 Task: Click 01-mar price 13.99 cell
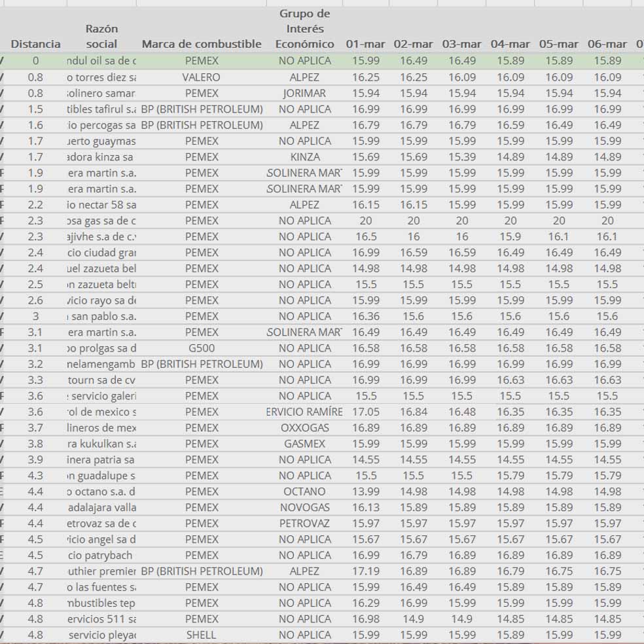pyautogui.click(x=366, y=492)
